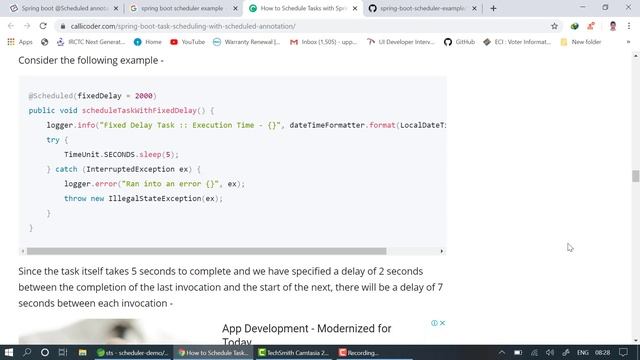
Task: Open the Apps bookmark shortcut
Action: coord(20,42)
